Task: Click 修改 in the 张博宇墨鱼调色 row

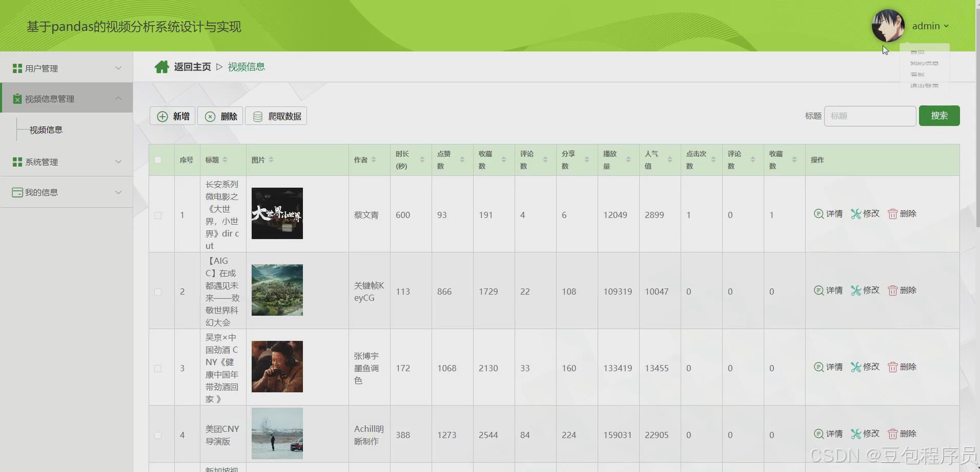Action: pyautogui.click(x=865, y=367)
